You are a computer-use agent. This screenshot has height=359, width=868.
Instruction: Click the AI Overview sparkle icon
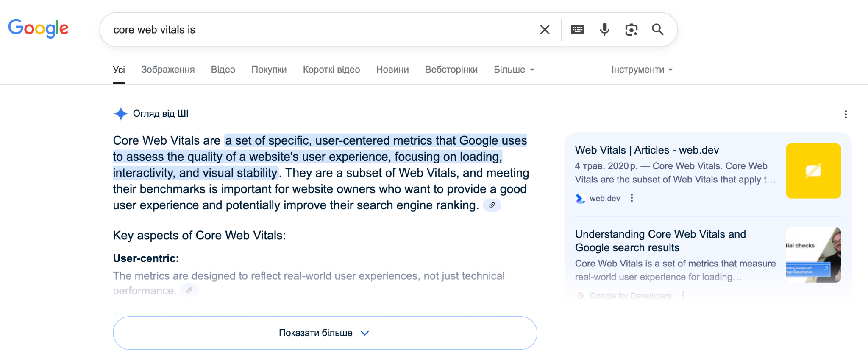121,113
